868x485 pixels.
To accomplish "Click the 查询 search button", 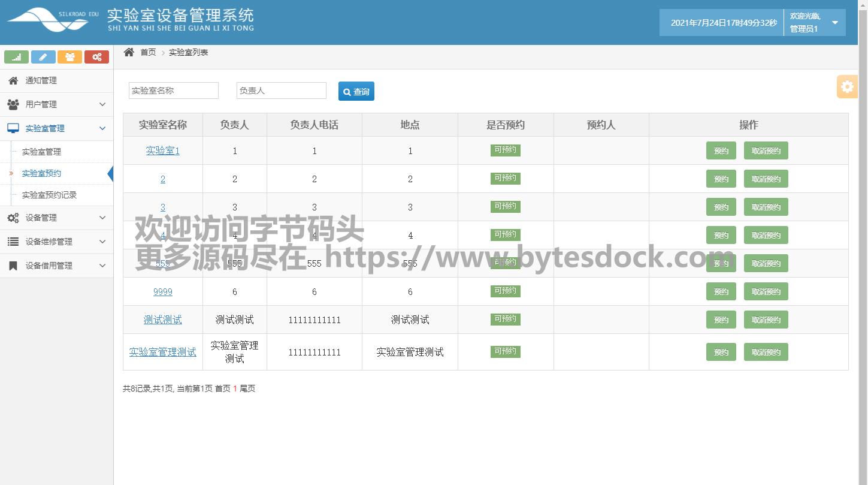I will coord(356,92).
